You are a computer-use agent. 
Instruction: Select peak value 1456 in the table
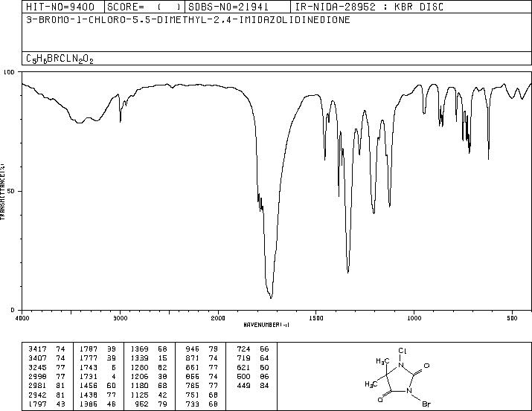point(89,386)
